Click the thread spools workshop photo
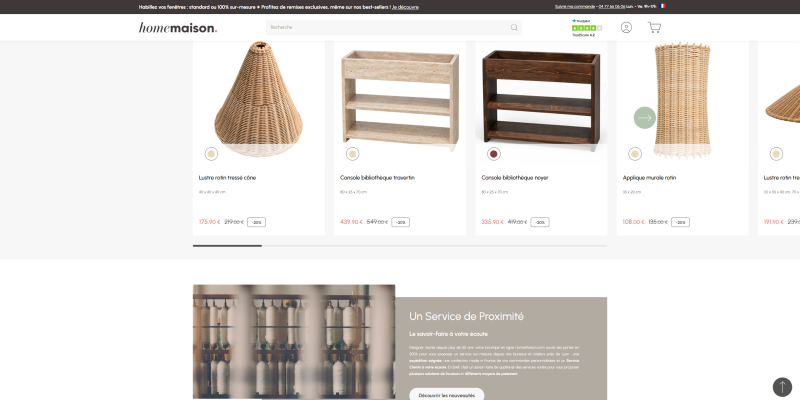 click(x=294, y=342)
